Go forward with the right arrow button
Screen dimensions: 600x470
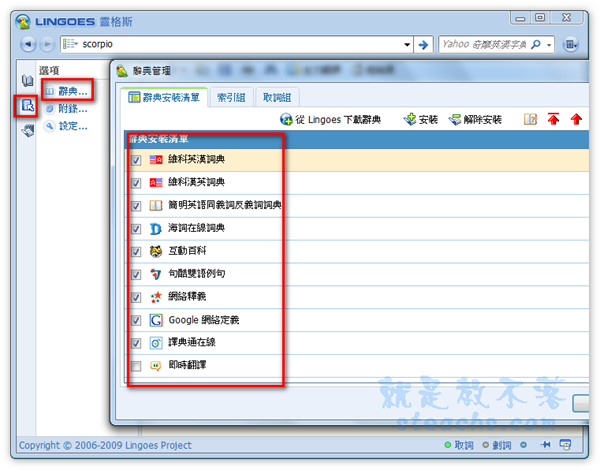[x=47, y=44]
